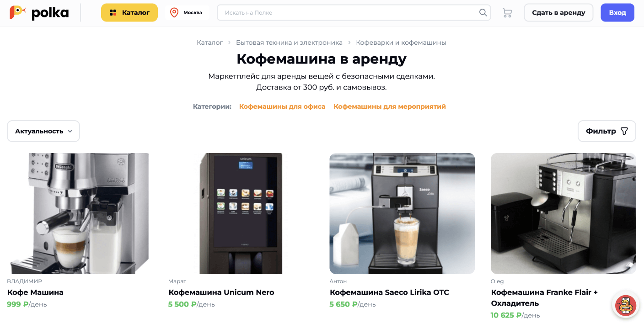Screen dimensions: 644x323
Task: Click the funnel icon in Фильтр
Action: click(624, 131)
